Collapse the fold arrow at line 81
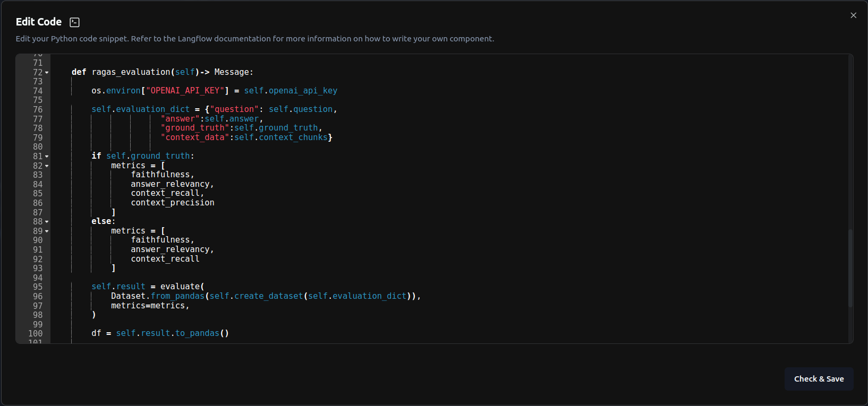 [47, 157]
